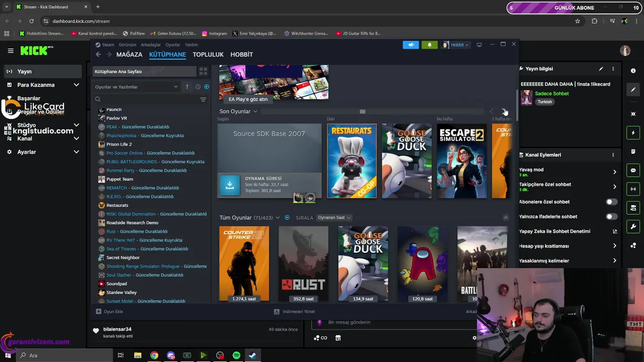Click the Steam announcements megaphone icon
The image size is (644, 362).
(411, 45)
